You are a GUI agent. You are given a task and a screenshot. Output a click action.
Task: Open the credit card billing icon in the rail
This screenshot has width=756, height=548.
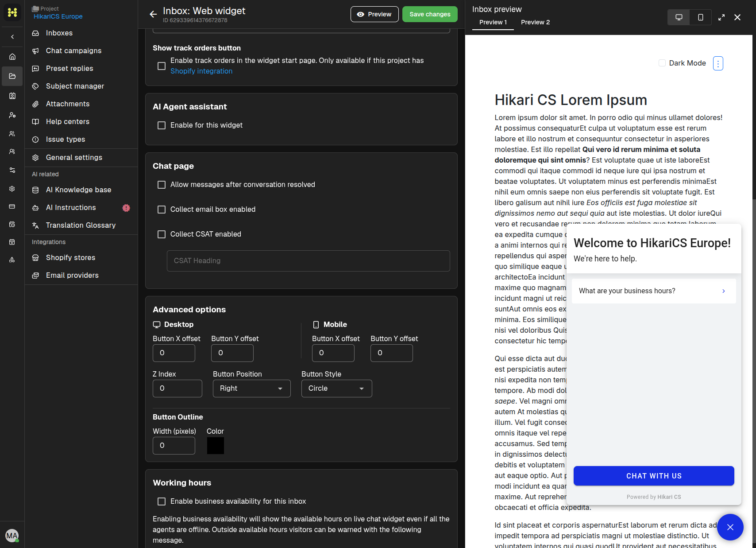[12, 206]
